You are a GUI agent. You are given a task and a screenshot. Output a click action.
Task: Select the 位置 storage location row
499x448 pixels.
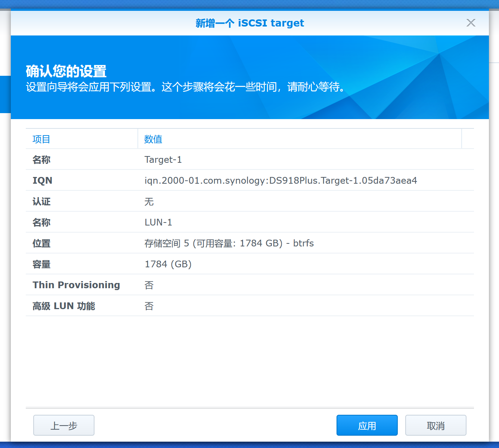[x=229, y=243]
